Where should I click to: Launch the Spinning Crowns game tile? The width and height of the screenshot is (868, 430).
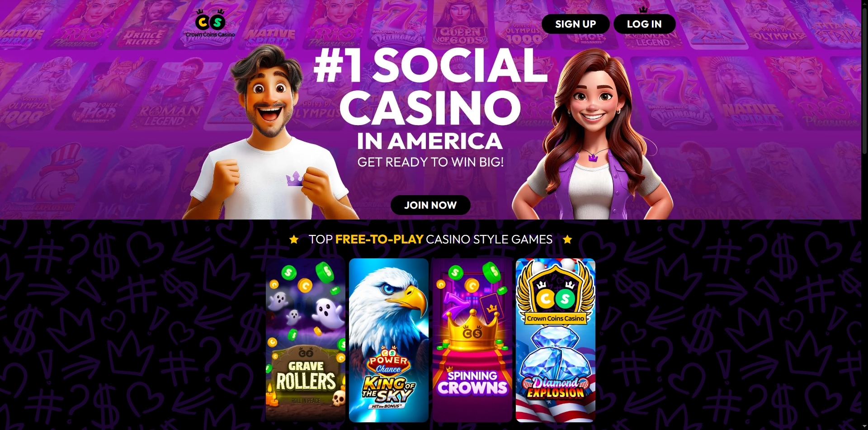point(472,340)
